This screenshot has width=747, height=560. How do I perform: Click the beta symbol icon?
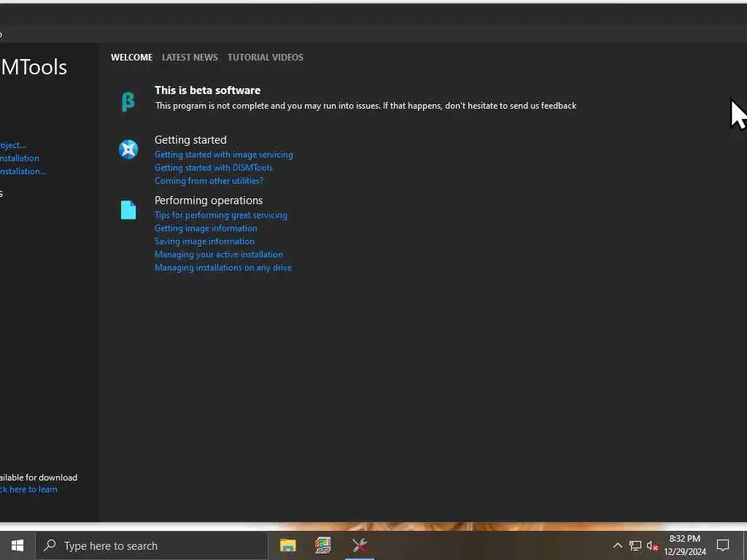[x=128, y=101]
